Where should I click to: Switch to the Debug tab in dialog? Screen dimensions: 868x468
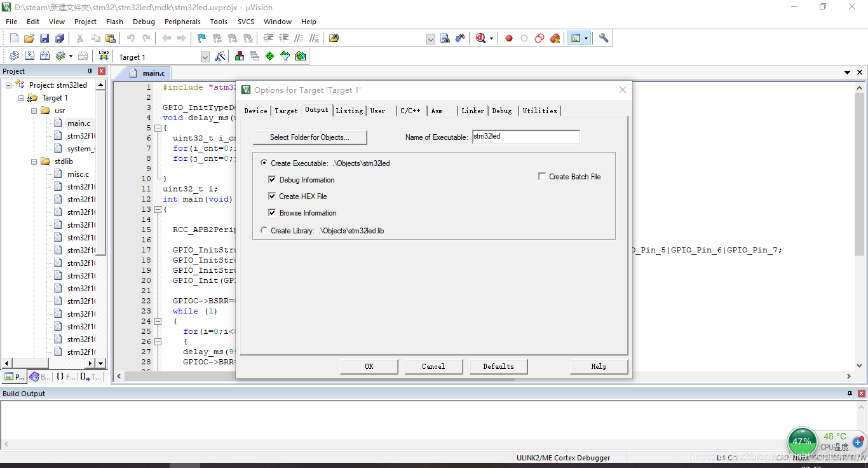click(502, 111)
